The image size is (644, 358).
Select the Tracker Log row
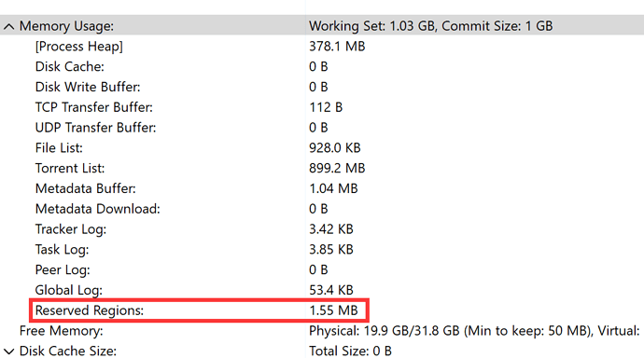pos(322,228)
